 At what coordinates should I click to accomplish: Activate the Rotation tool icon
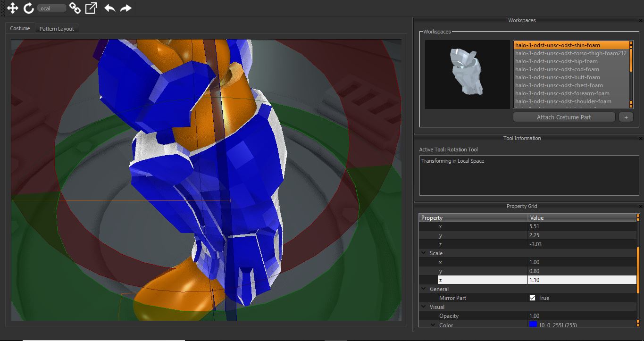pos(29,8)
